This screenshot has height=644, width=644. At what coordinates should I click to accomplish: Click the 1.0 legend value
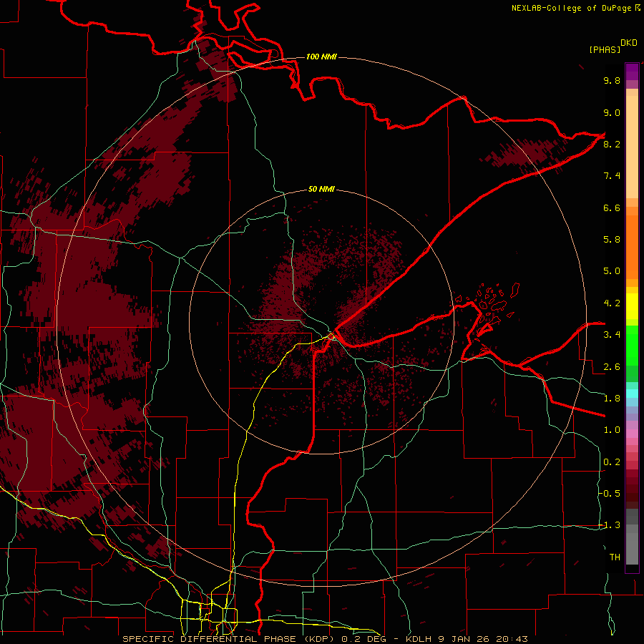(612, 431)
